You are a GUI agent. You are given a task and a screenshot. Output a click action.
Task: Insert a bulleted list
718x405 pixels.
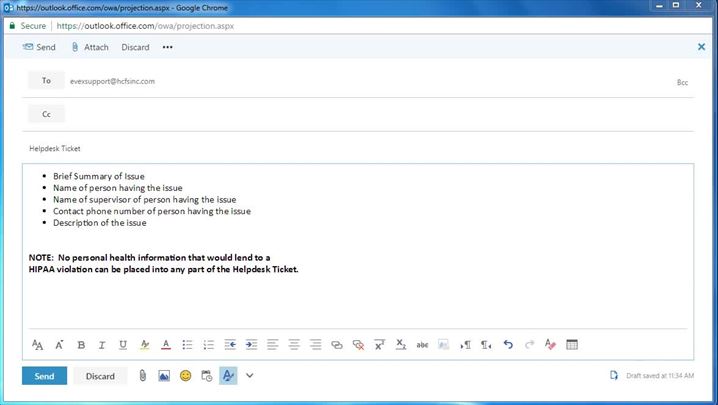coord(187,345)
